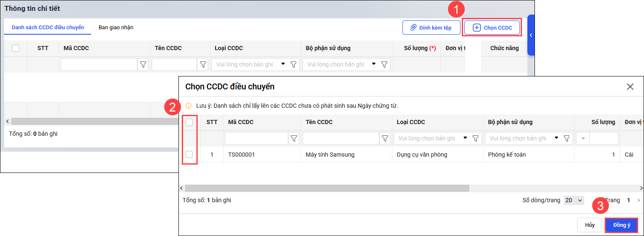Open Bộ phận sử dụng dropdown in dialog
This screenshot has height=236, width=644.
(x=556, y=138)
